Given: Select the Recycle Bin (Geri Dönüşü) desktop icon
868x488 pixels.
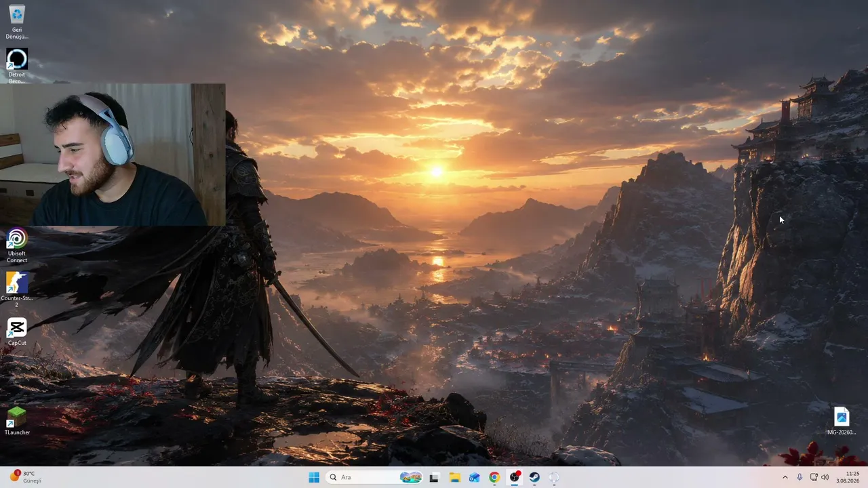Looking at the screenshot, I should (x=17, y=22).
